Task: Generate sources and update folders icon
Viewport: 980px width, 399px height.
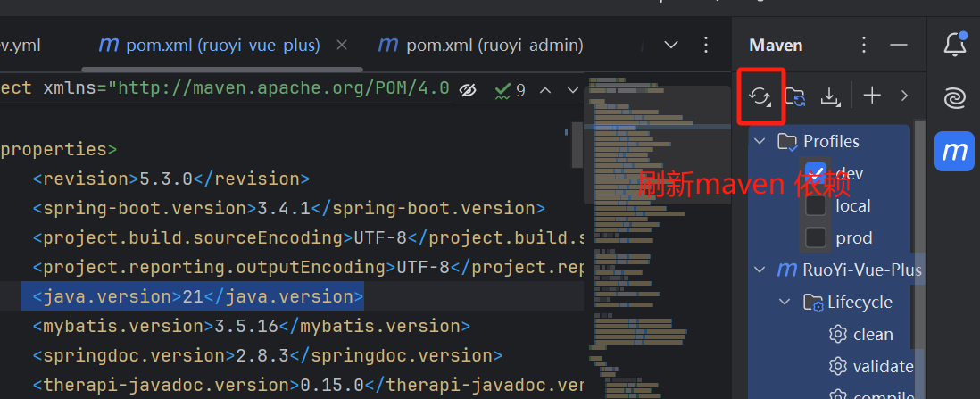Action: (795, 96)
